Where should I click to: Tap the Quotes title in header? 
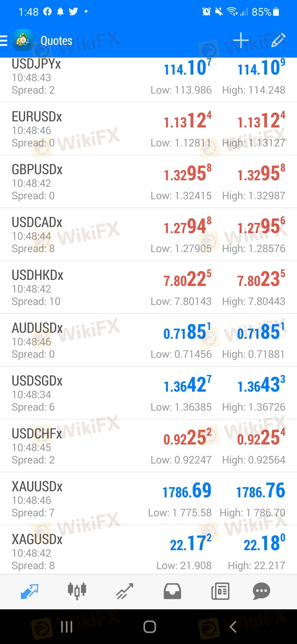pos(57,41)
